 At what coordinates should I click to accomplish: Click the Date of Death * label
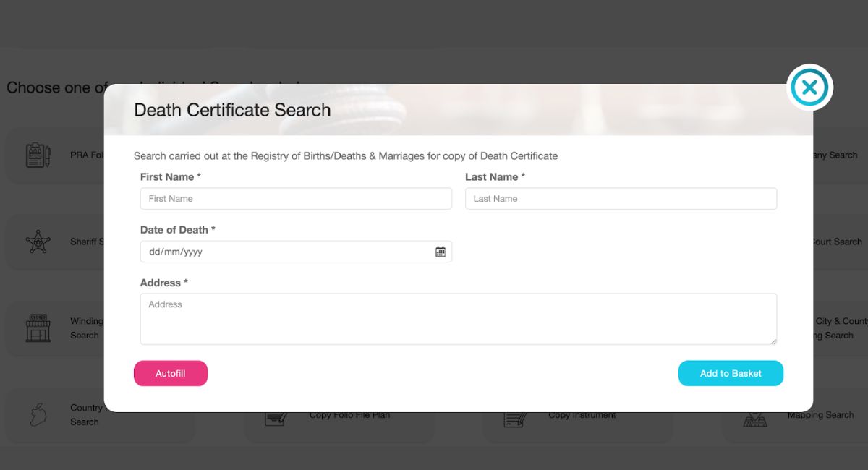coord(178,229)
